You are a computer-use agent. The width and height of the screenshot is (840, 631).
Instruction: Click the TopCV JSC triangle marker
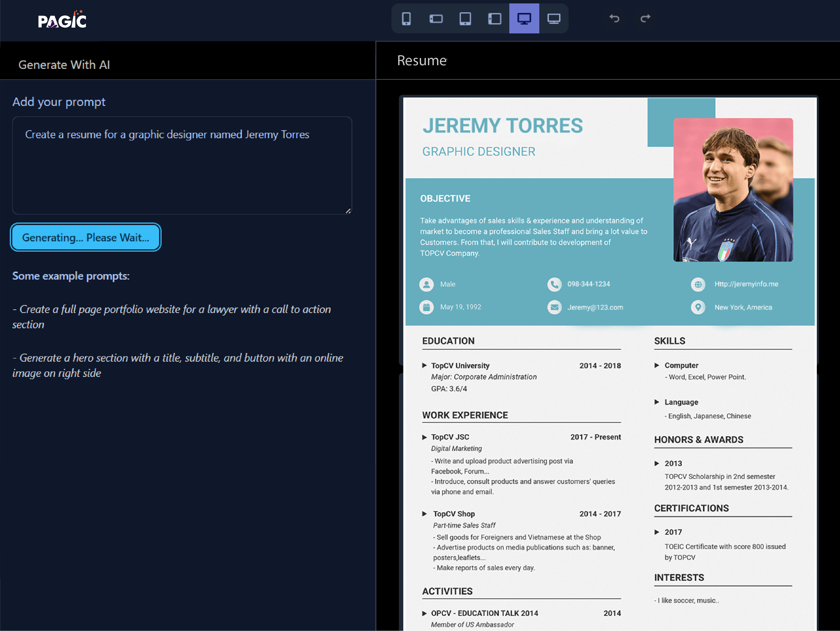[424, 437]
